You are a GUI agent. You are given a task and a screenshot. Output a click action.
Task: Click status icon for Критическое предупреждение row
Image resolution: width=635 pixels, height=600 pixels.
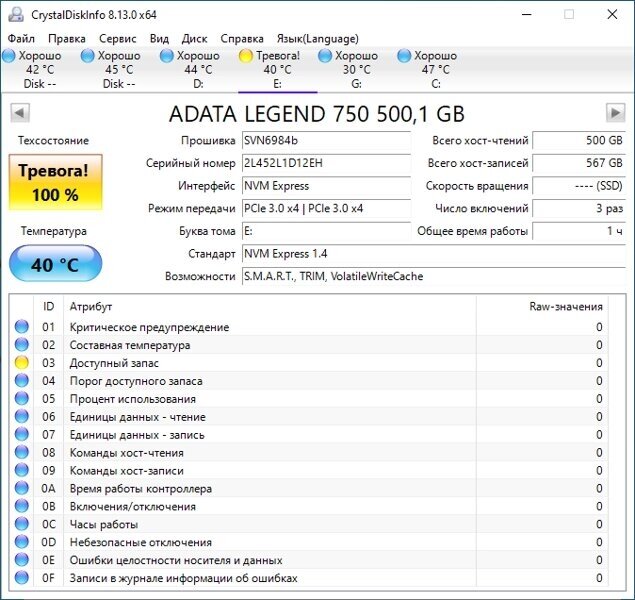21,326
